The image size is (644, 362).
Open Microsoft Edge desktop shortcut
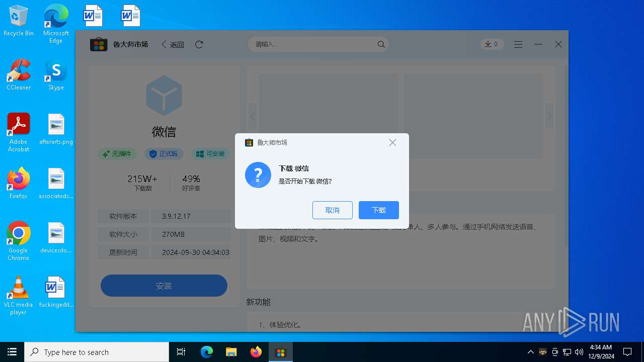pos(56,24)
